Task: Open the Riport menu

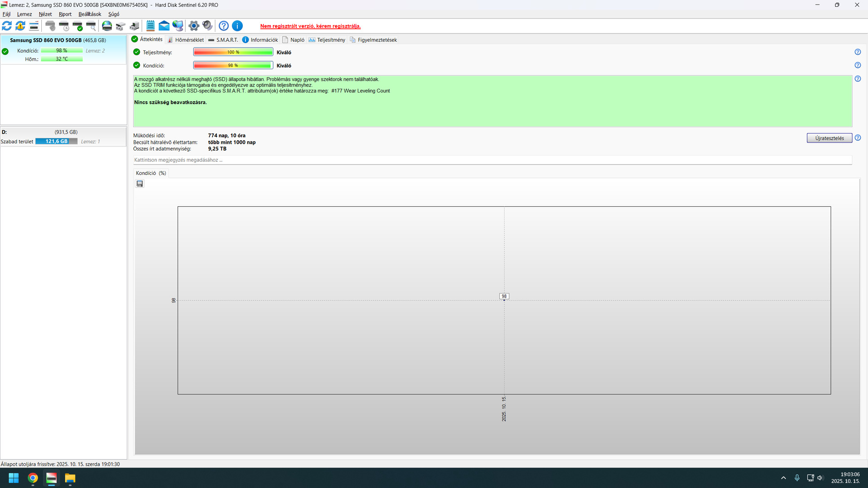Action: pyautogui.click(x=65, y=14)
